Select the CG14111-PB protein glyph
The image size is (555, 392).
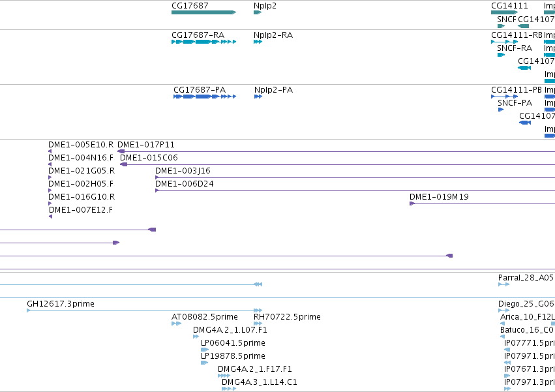[504, 97]
